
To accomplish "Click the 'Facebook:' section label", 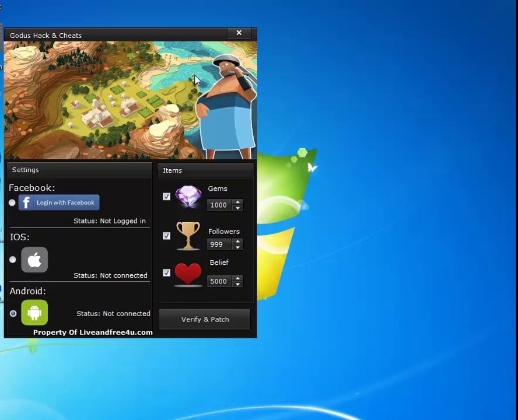I will click(32, 188).
